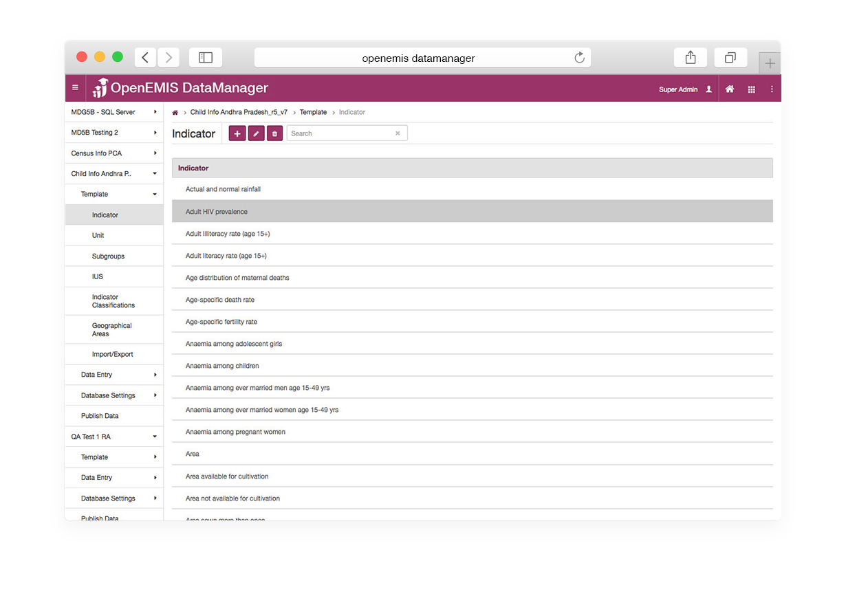Select Indicator in the sidebar

pyautogui.click(x=114, y=215)
